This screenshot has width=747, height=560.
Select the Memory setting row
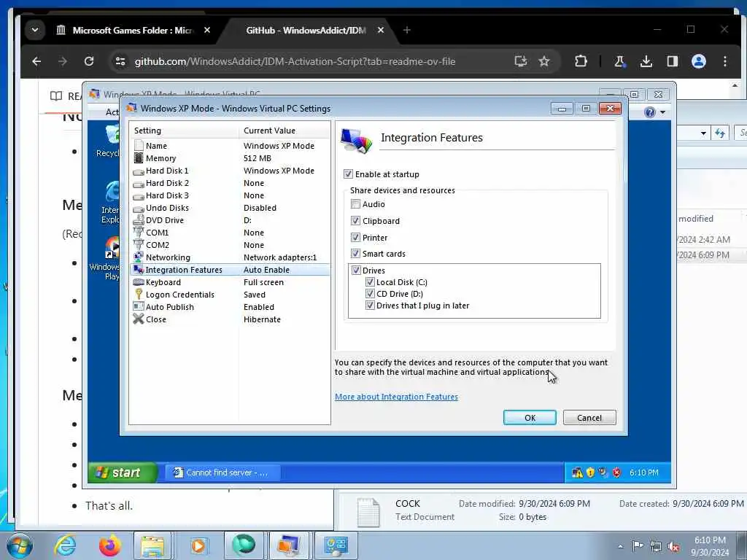230,158
